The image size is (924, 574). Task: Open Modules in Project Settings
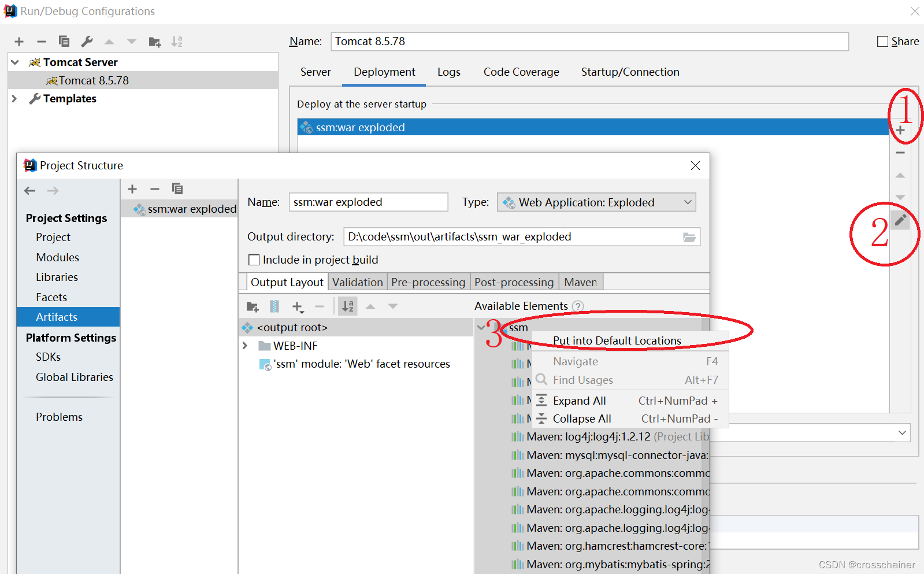57,257
